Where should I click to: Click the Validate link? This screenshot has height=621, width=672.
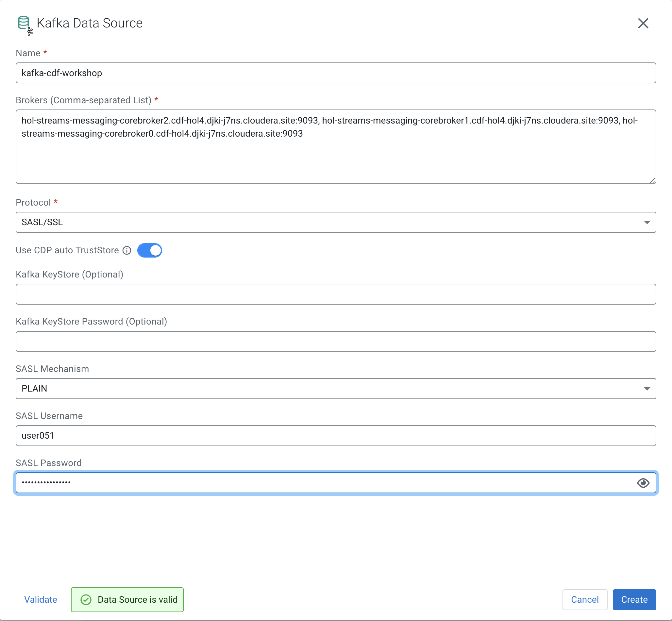tap(41, 599)
